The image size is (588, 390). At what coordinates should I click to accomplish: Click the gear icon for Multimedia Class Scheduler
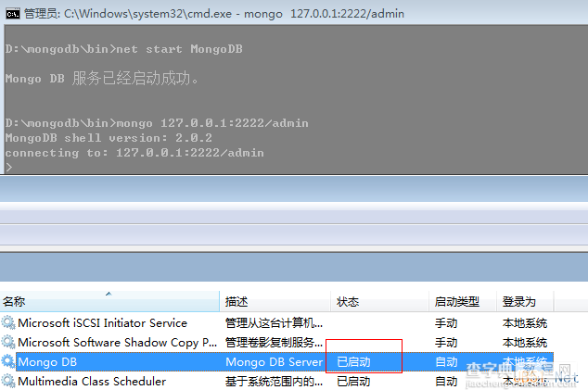pos(7,381)
